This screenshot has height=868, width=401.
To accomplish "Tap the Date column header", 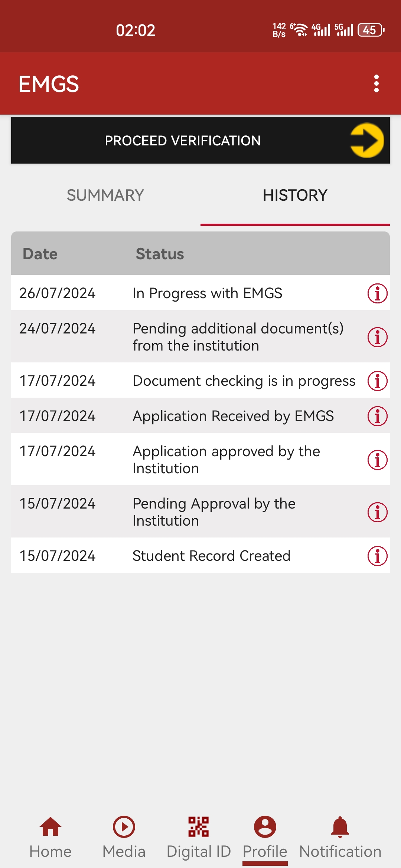I will (40, 254).
